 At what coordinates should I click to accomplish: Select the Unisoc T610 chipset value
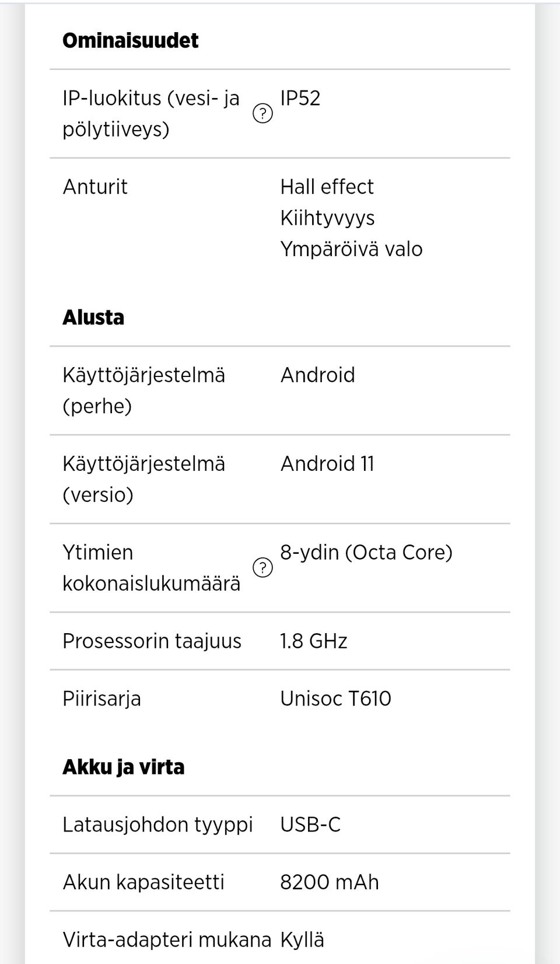(x=335, y=698)
